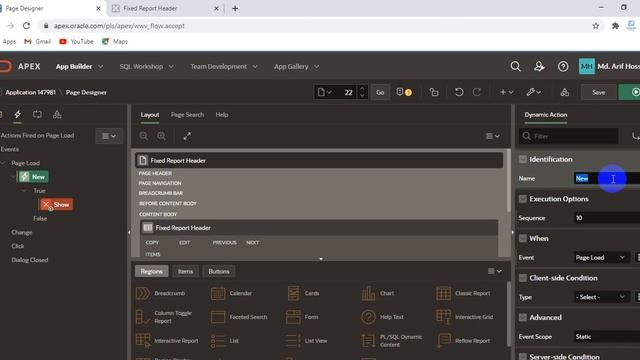
Task: Add a Form region from gallery
Action: point(302,317)
